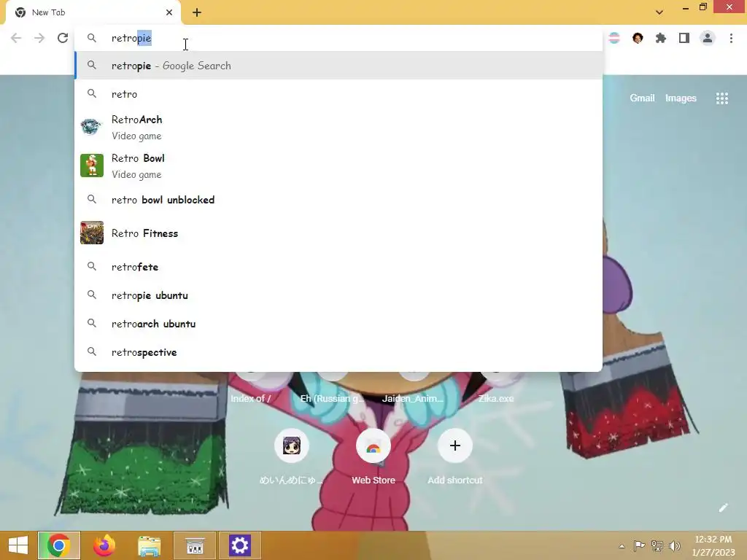Open the store app in taskbar
Image resolution: width=747 pixels, height=560 pixels.
coord(194,545)
